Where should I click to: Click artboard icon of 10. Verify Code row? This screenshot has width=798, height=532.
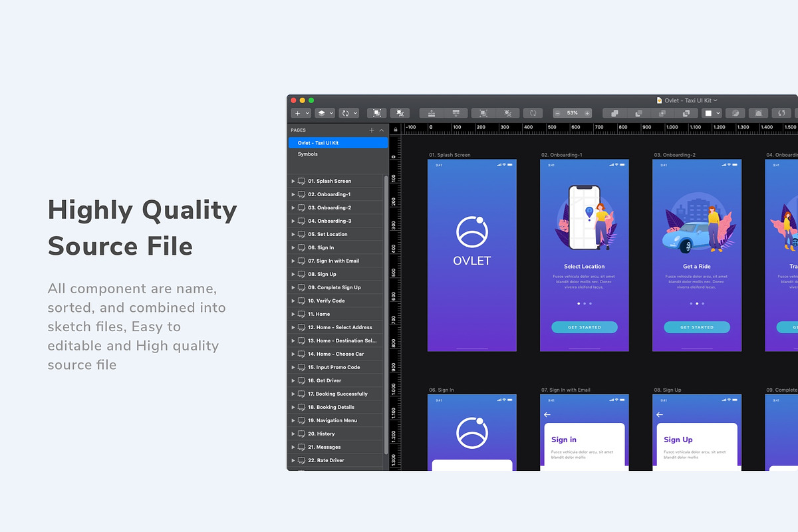coord(301,301)
